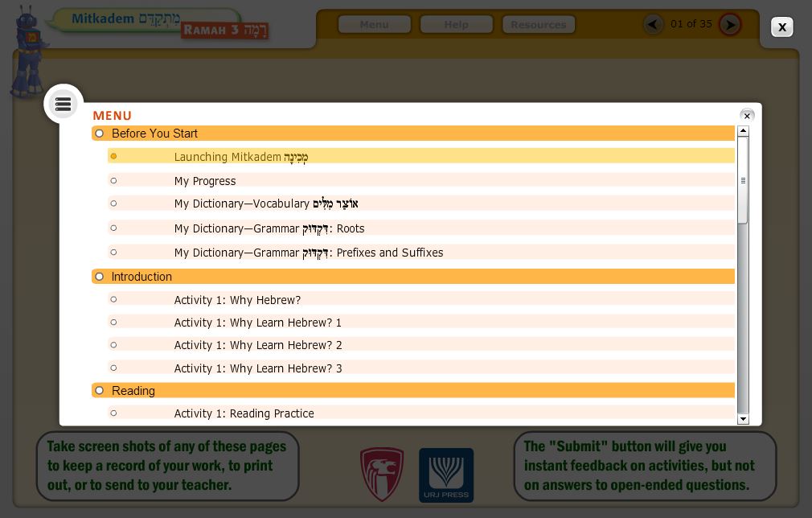The width and height of the screenshot is (812, 518).
Task: Open My Dictionary—Vocabulary menu item
Action: click(421, 203)
